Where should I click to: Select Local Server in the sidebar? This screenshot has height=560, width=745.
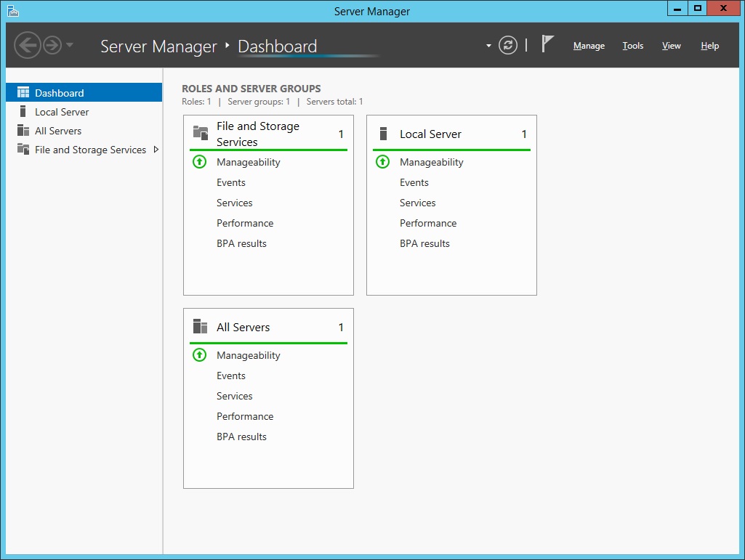[62, 112]
